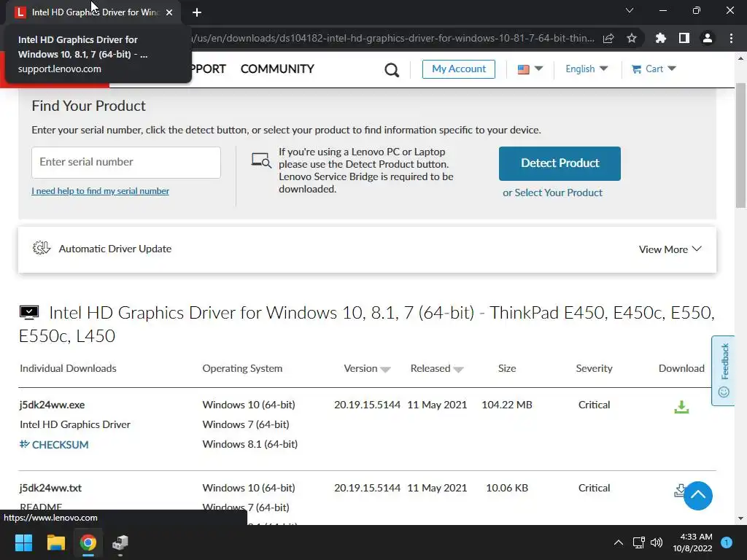The height and width of the screenshot is (560, 747).
Task: Click the 10.06 KB size value
Action: pyautogui.click(x=507, y=488)
